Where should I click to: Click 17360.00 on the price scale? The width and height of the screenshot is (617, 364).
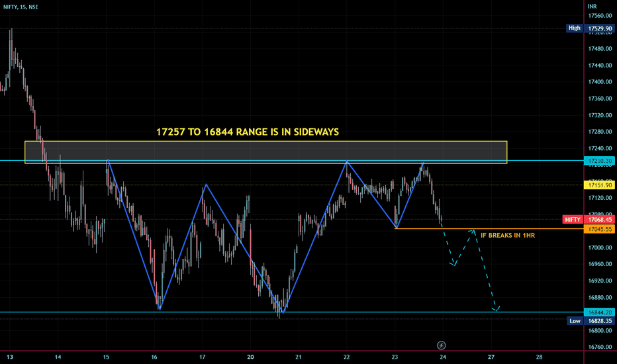click(600, 99)
